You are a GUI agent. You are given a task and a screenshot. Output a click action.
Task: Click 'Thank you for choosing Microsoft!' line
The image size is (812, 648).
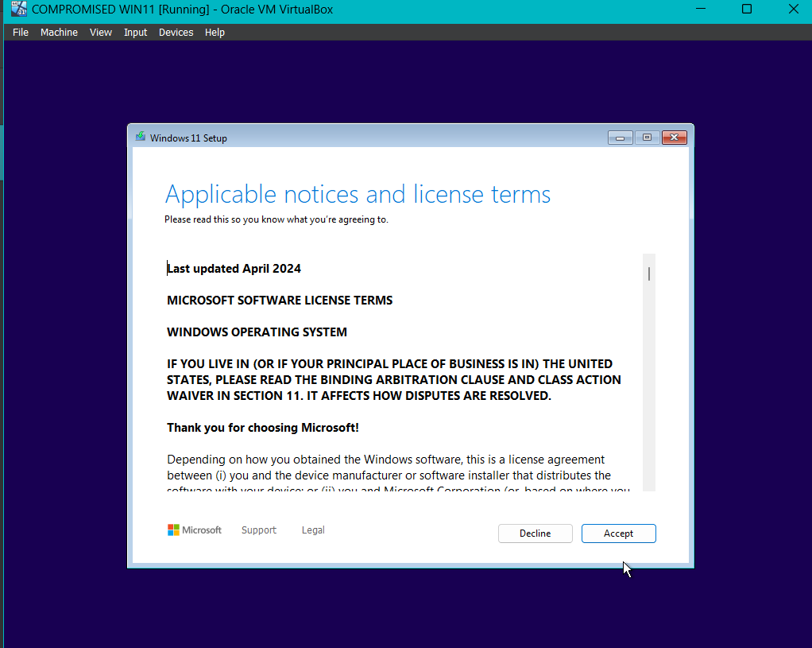tap(262, 428)
